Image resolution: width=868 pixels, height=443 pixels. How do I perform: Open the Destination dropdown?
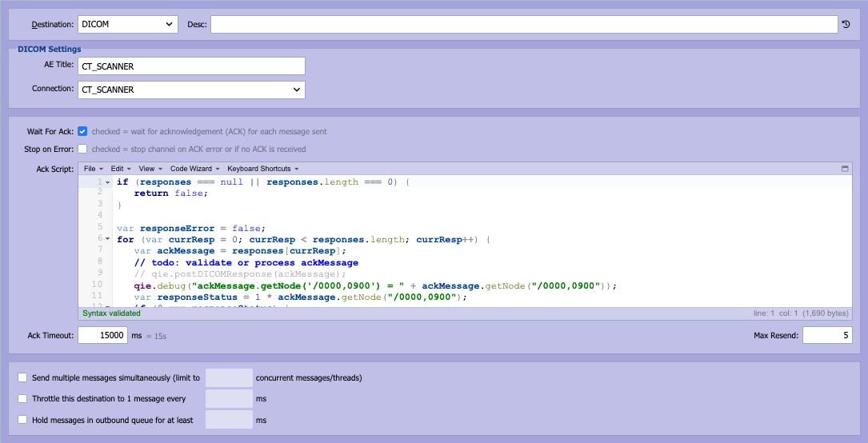pyautogui.click(x=128, y=24)
